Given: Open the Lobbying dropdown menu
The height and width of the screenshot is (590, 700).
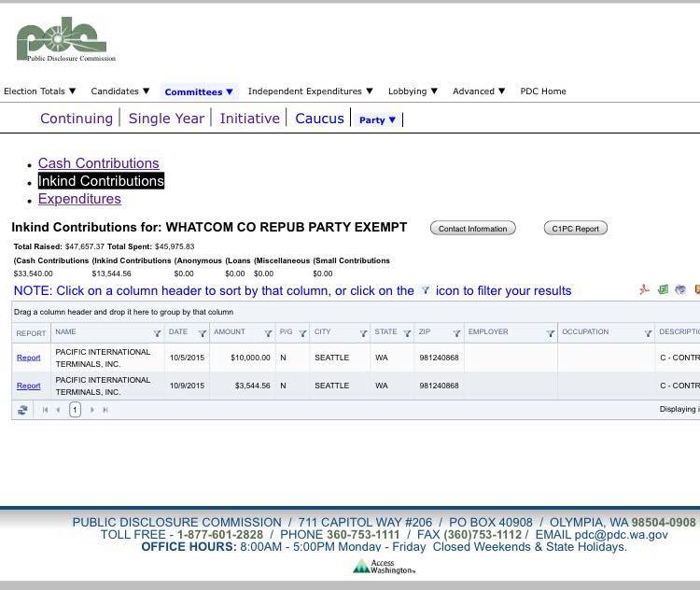Looking at the screenshot, I should (x=413, y=91).
